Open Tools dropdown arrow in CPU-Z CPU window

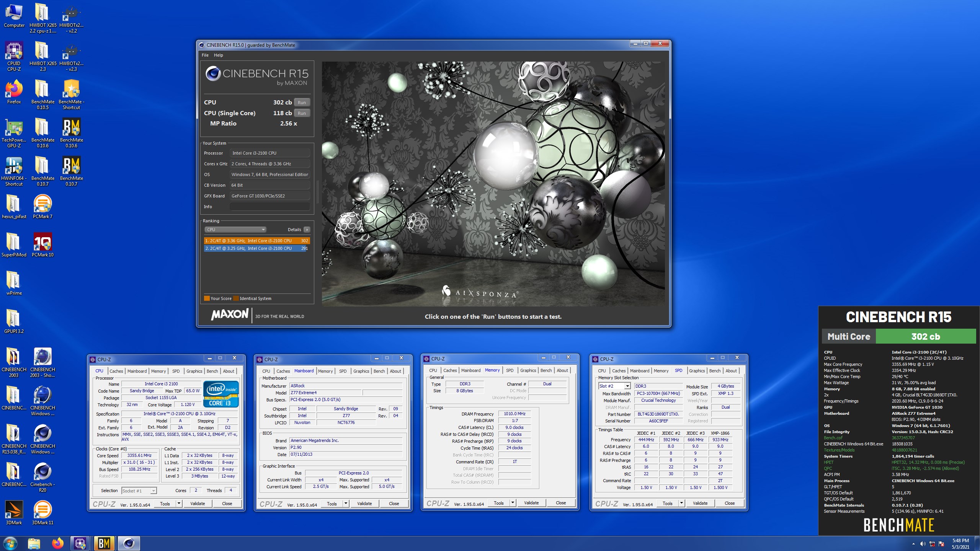coord(179,504)
